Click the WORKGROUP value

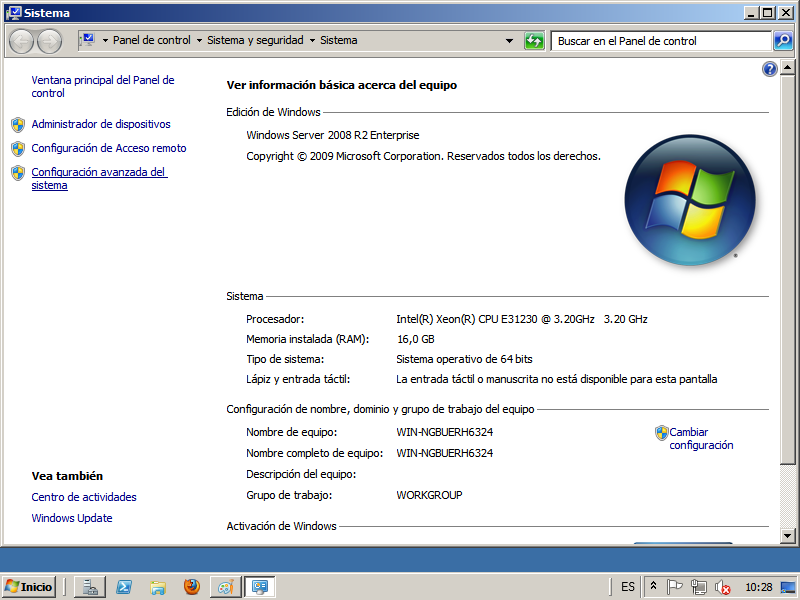(x=429, y=495)
